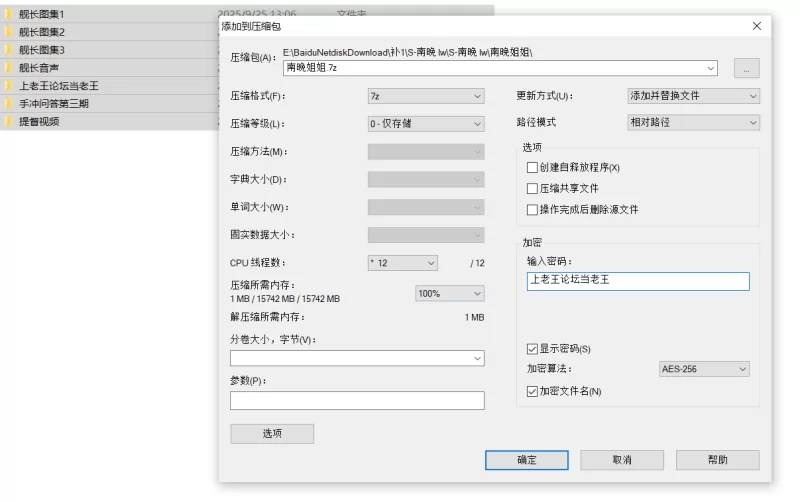Image resolution: width=800 pixels, height=502 pixels.
Task: Check 操作完成后删除源文件 option
Action: pyautogui.click(x=532, y=210)
